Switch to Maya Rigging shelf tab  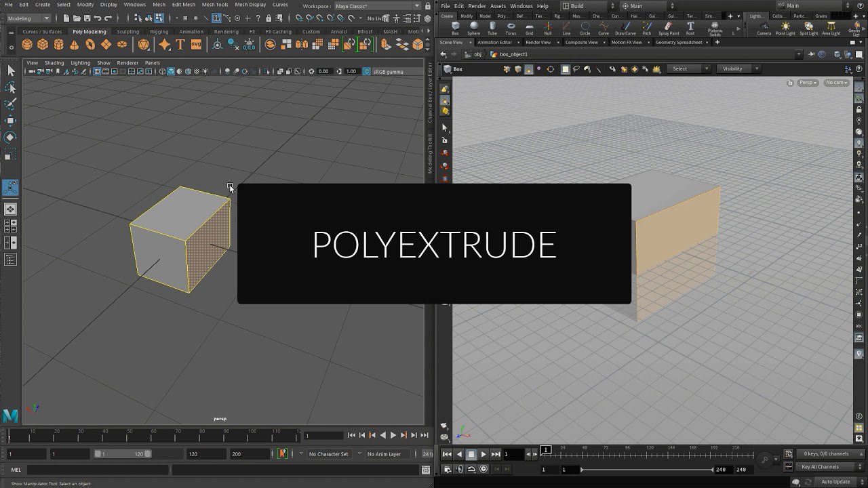[x=159, y=31]
